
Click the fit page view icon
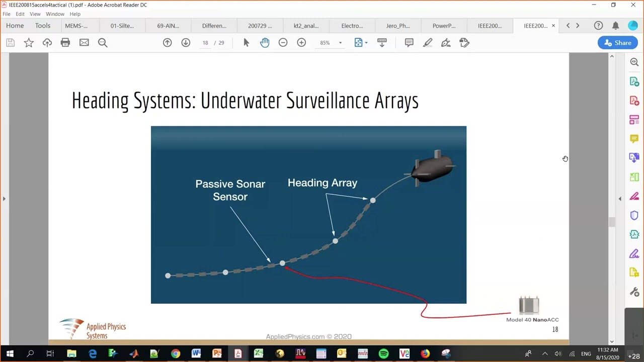[x=358, y=43]
